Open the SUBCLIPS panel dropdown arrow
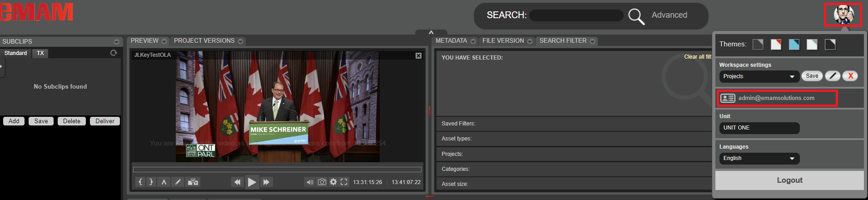 (x=116, y=41)
